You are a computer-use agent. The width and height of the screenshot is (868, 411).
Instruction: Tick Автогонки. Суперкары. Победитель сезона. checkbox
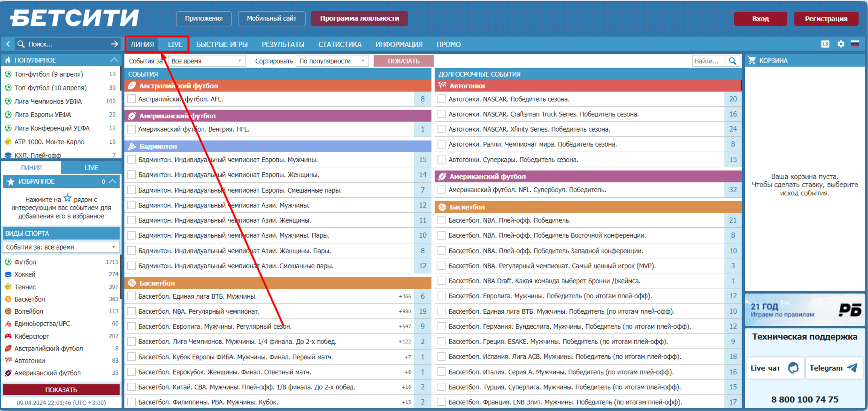click(441, 160)
